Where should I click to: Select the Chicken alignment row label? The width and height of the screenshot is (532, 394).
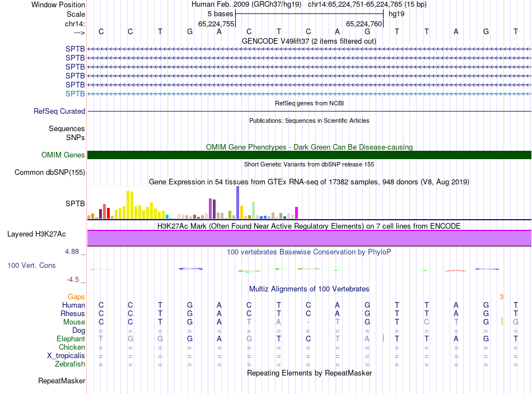click(72, 347)
